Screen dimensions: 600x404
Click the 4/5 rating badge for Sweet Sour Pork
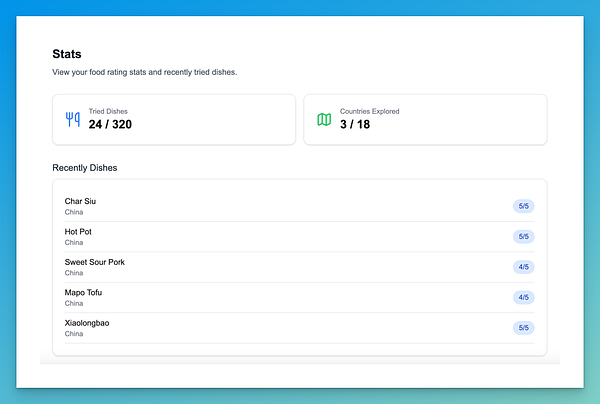coord(523,267)
